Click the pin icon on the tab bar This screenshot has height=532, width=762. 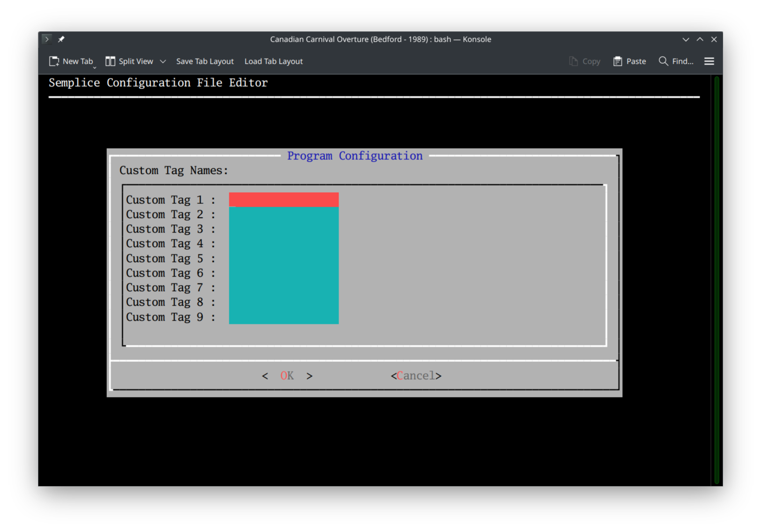[x=61, y=39]
